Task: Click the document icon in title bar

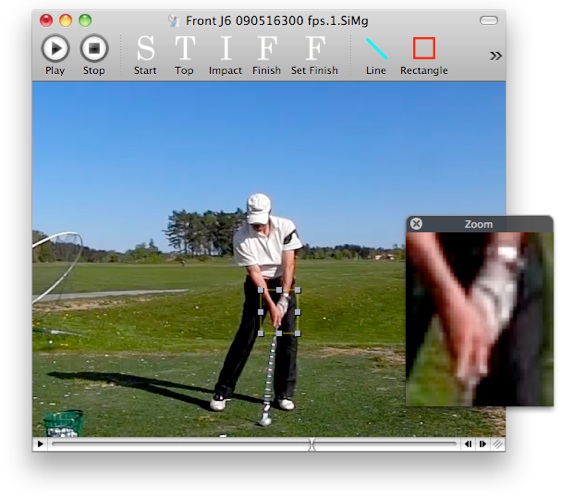Action: [174, 21]
